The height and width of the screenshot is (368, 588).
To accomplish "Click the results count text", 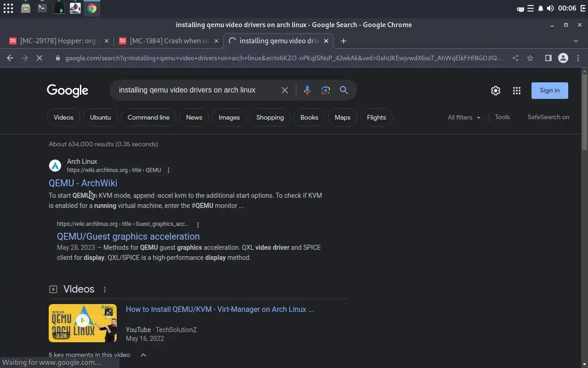I will pyautogui.click(x=103, y=144).
